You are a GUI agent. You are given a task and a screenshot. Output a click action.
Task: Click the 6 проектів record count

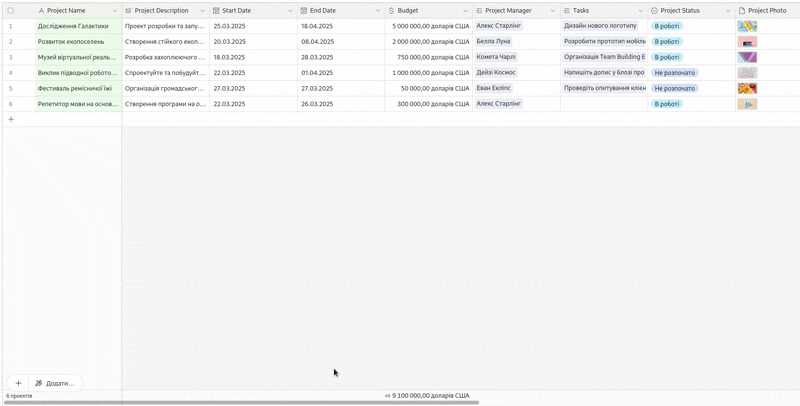(x=19, y=396)
